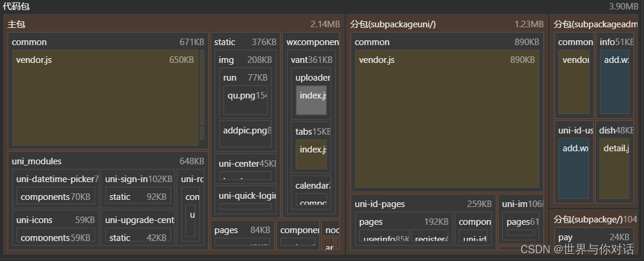This screenshot has width=644, height=261.
Task: Click index.js inside the uploader folder
Action: pyautogui.click(x=312, y=100)
